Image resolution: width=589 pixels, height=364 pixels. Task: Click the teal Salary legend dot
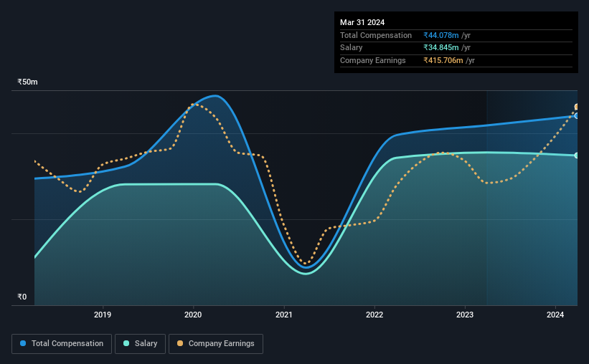pos(126,343)
